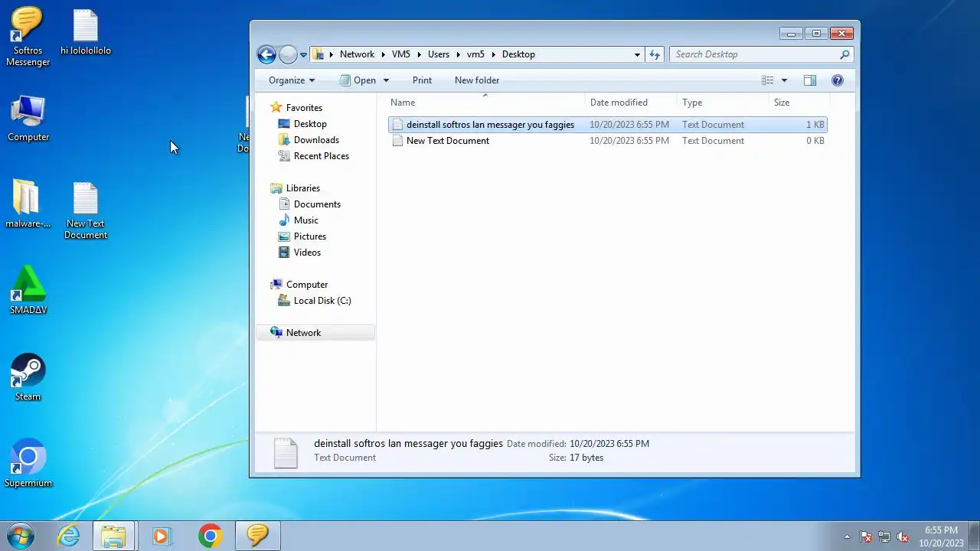Open Softros Messenger desktop shortcut
The height and width of the screenshot is (551, 980).
[x=28, y=37]
